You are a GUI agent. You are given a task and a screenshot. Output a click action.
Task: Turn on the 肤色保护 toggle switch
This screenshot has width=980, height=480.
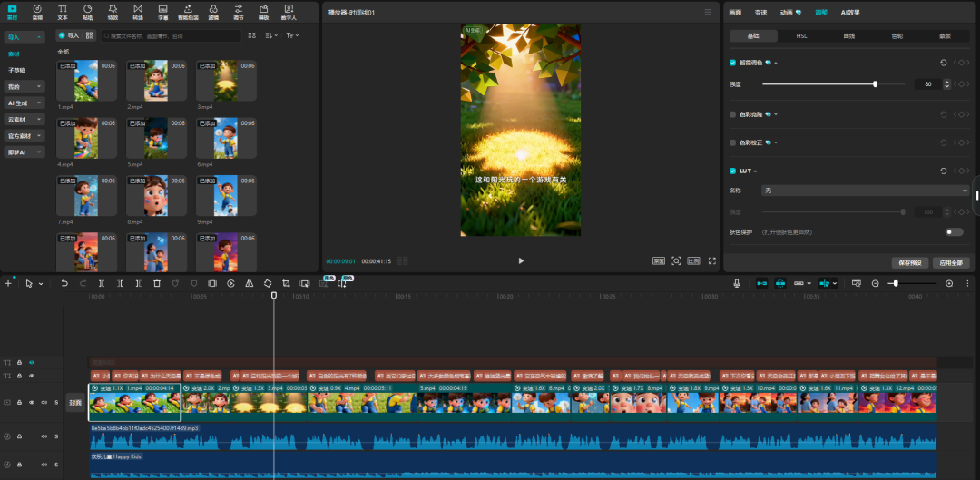[954, 232]
